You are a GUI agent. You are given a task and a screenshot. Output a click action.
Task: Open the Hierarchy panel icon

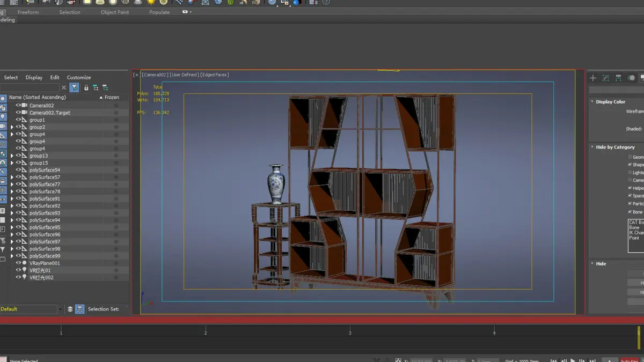point(619,78)
